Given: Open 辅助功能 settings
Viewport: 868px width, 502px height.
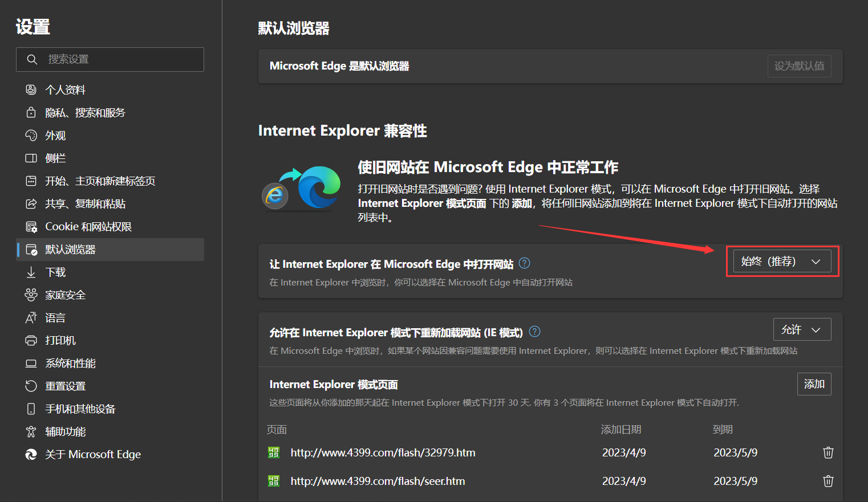Looking at the screenshot, I should [110, 432].
